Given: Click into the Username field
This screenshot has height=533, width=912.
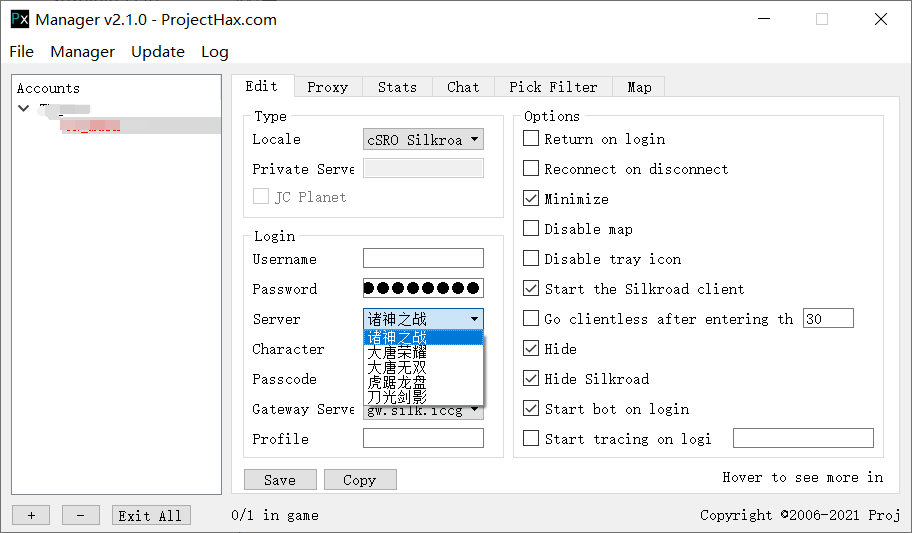Looking at the screenshot, I should click(423, 259).
